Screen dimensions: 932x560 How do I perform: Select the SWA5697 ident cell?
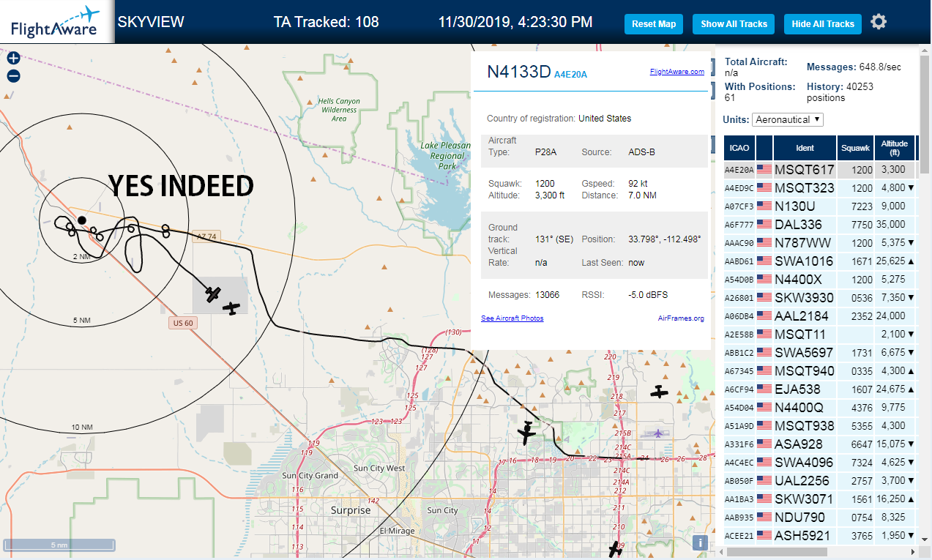click(x=805, y=352)
